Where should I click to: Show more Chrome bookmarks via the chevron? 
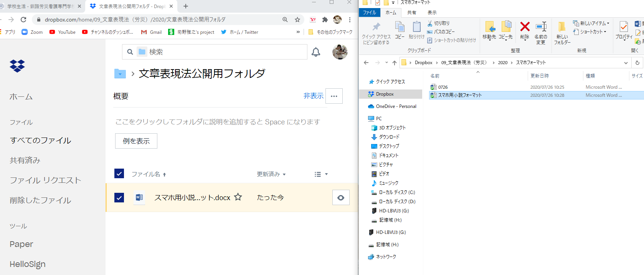tap(298, 32)
